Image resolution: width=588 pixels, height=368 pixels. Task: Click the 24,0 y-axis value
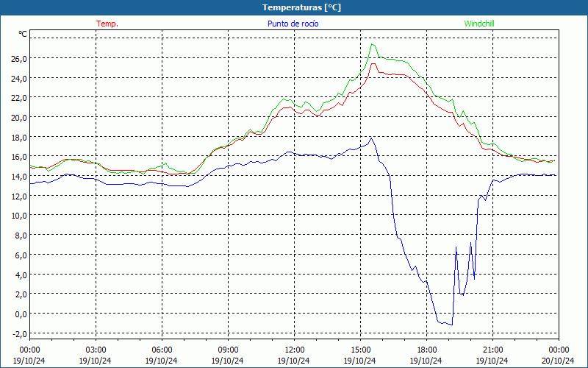[x=20, y=78]
